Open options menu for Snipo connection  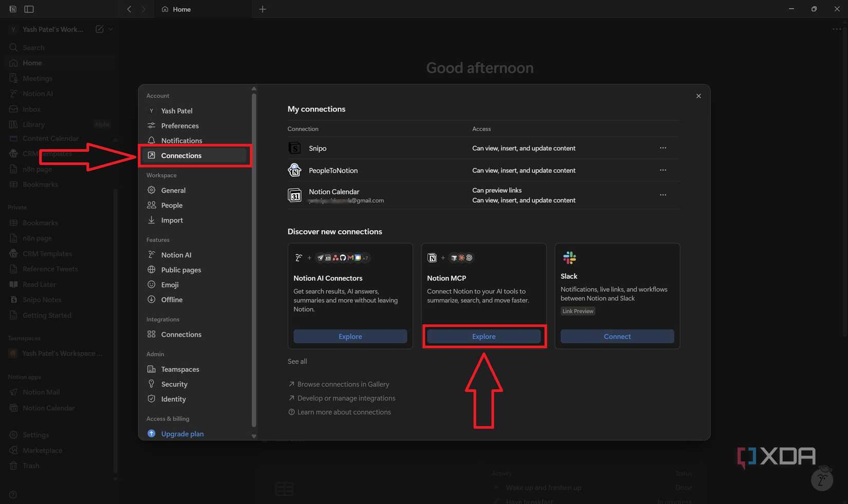pyautogui.click(x=663, y=148)
